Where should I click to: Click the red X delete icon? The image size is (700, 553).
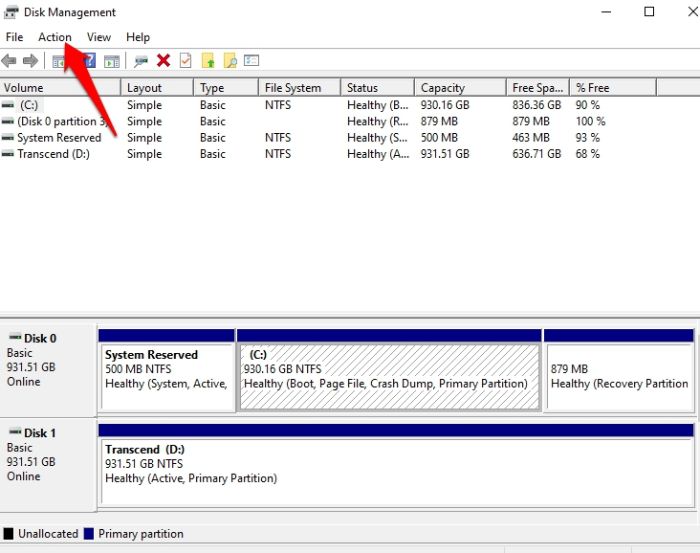pyautogui.click(x=163, y=61)
